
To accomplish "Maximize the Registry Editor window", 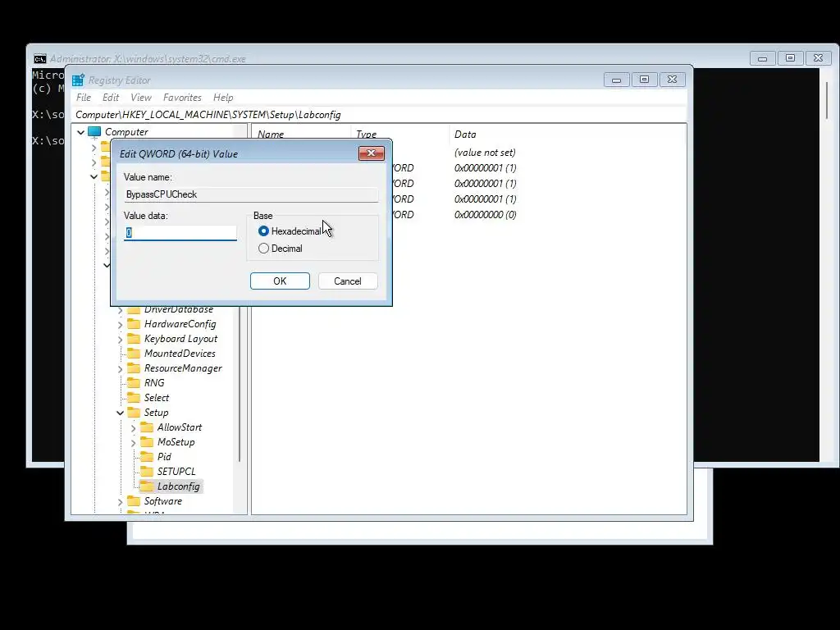I will tap(645, 80).
